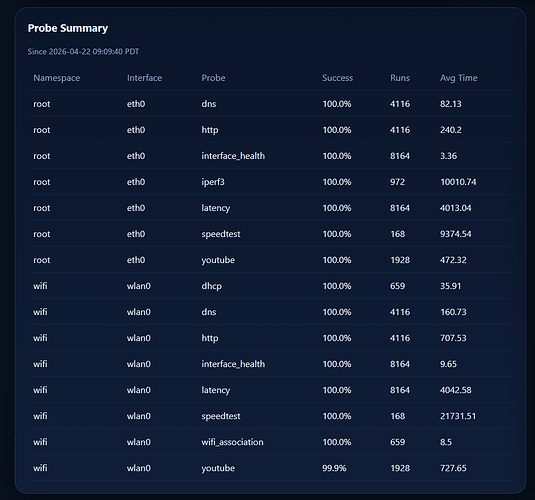Click the wifi wlan0 dns probe name
The image size is (535, 500).
click(x=209, y=312)
